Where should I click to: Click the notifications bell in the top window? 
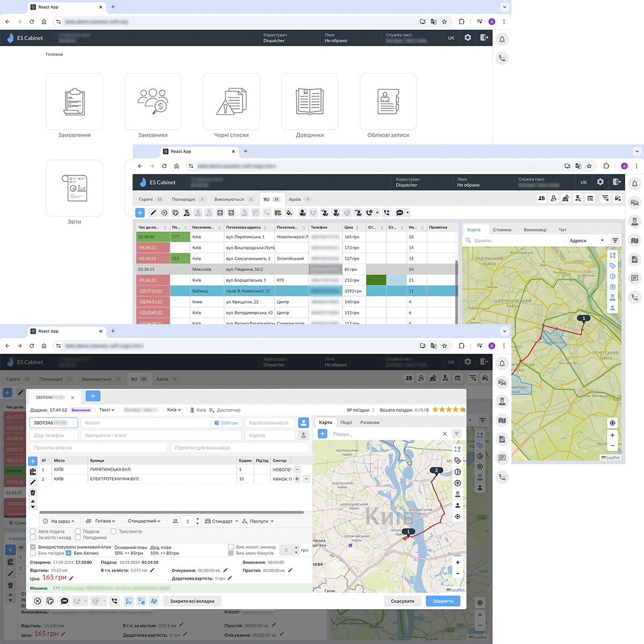coord(502,39)
